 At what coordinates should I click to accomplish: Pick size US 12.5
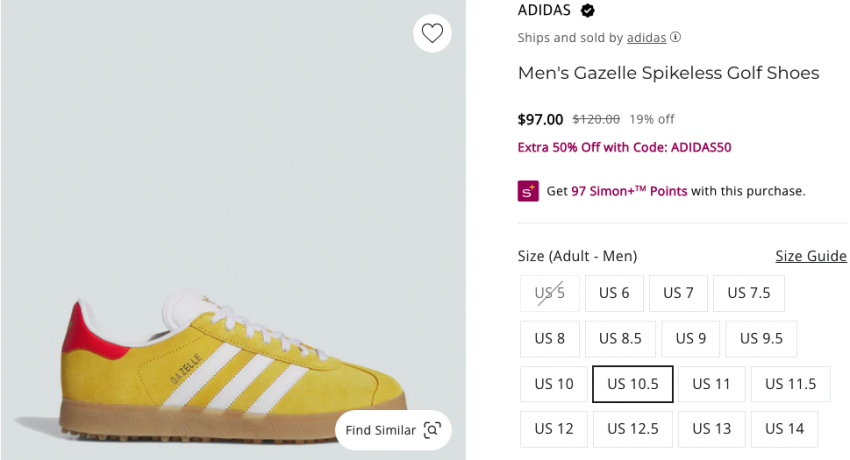[x=633, y=429]
